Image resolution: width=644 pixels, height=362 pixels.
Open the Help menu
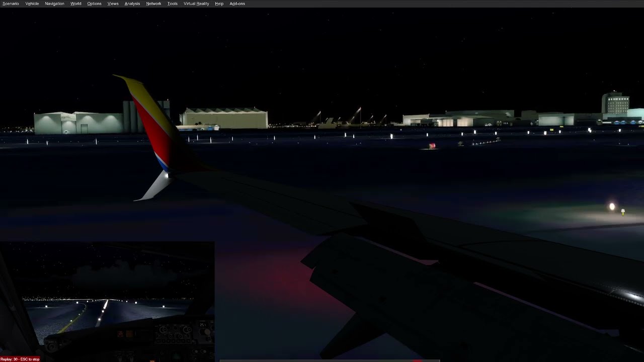pos(219,4)
